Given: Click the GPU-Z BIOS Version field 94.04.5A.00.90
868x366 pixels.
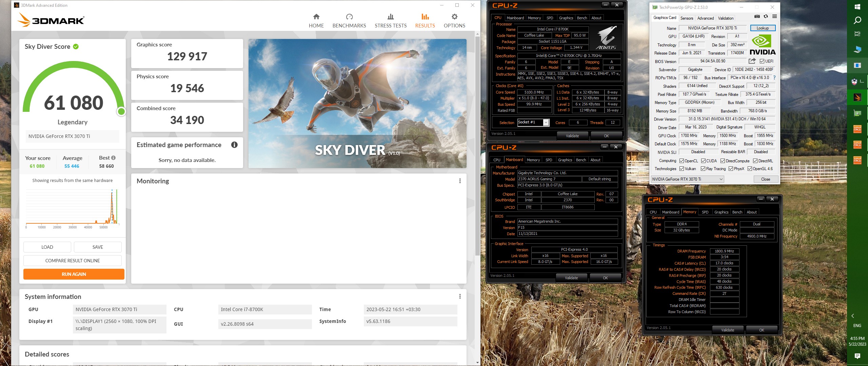Looking at the screenshot, I should pyautogui.click(x=712, y=61).
